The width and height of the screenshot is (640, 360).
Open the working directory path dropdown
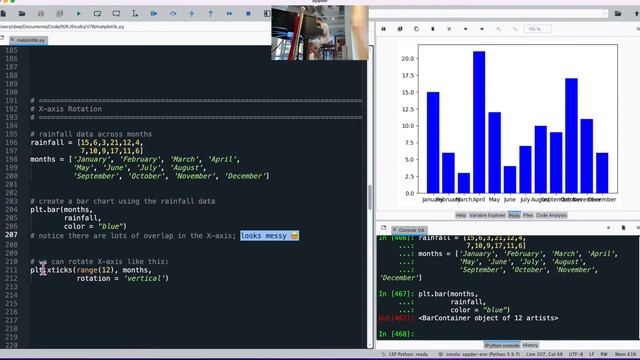(605, 14)
